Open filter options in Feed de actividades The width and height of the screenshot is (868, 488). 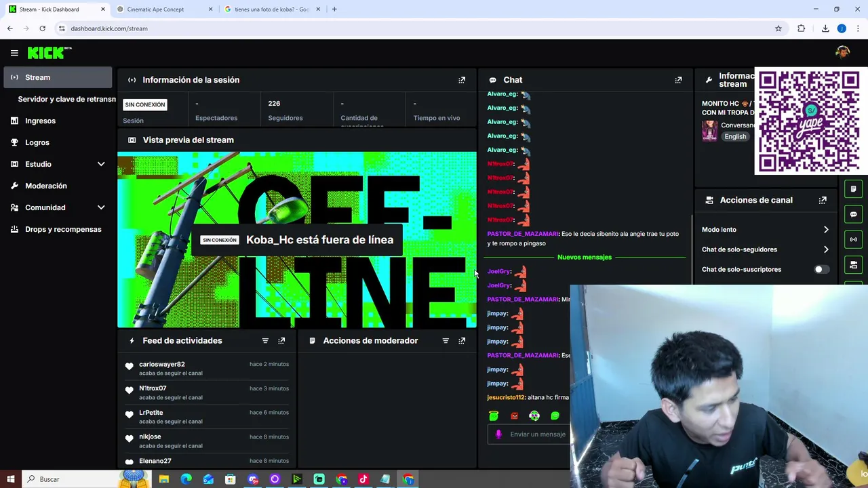[265, 341]
